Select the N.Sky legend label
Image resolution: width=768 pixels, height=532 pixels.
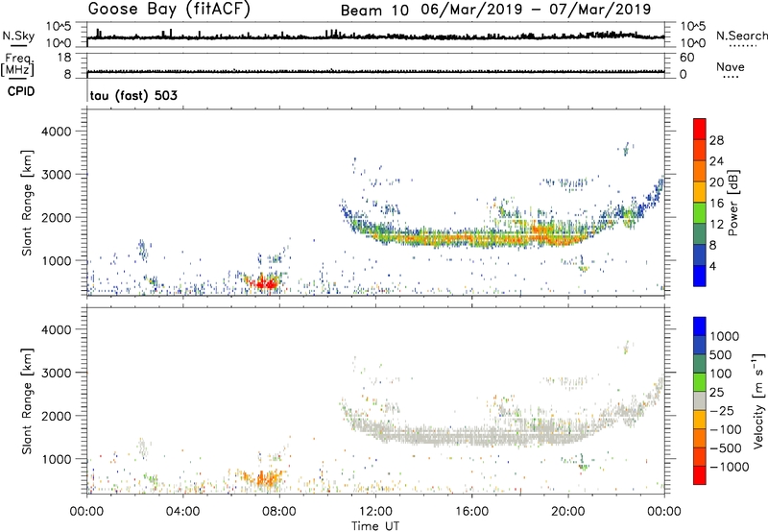18,36
